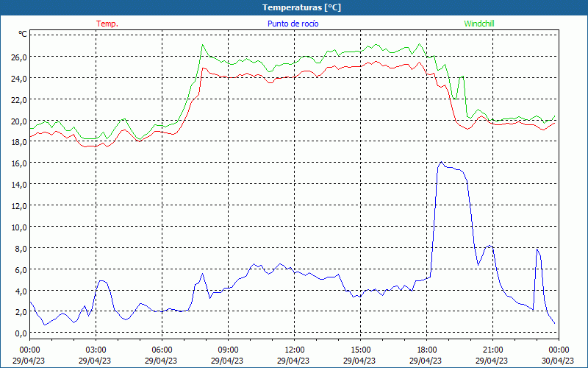Click the 26,0 y-axis value
This screenshot has width=588, height=368.
[20, 57]
